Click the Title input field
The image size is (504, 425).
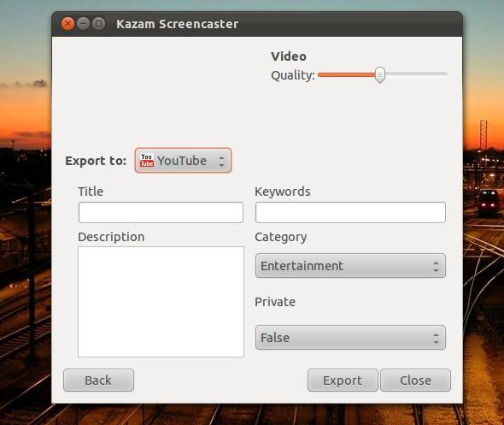[161, 212]
